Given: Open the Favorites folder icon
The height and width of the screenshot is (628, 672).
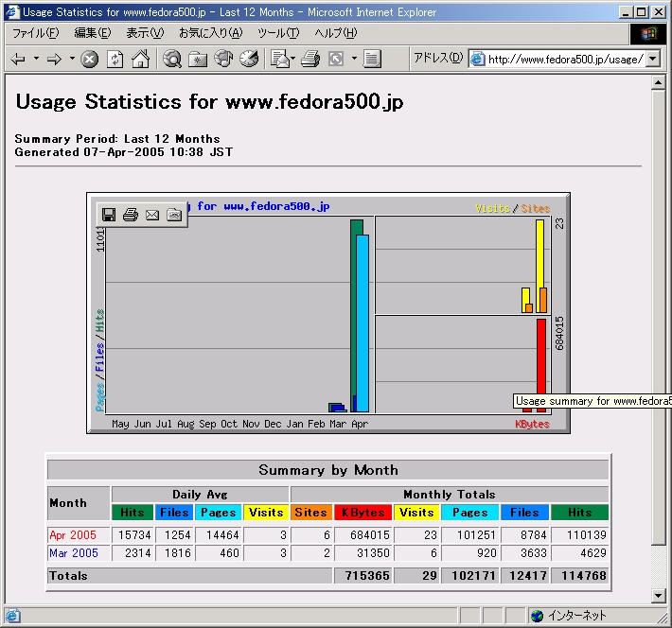Looking at the screenshot, I should point(198,60).
